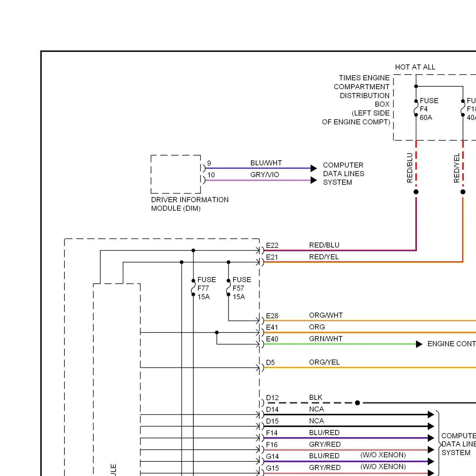Select "DRIVER INFORMATION" module label text
Screen dimensions: 476x476
point(190,200)
